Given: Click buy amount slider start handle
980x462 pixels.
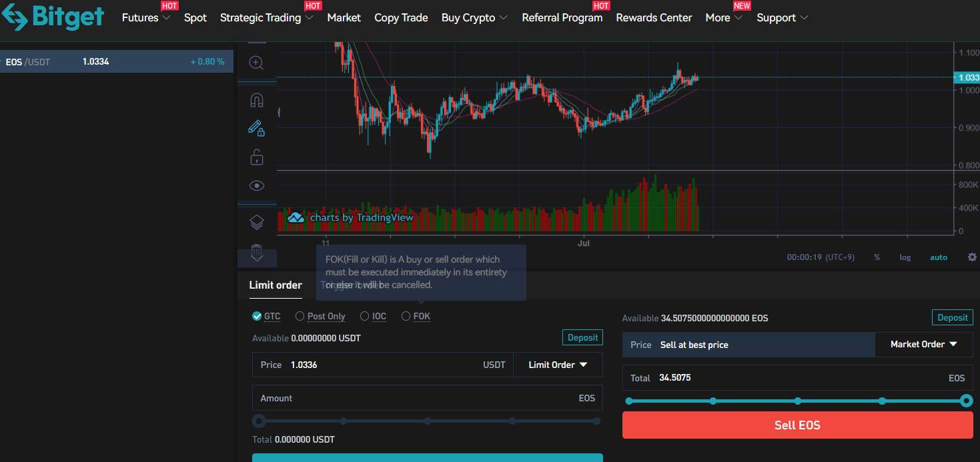Looking at the screenshot, I should 260,421.
